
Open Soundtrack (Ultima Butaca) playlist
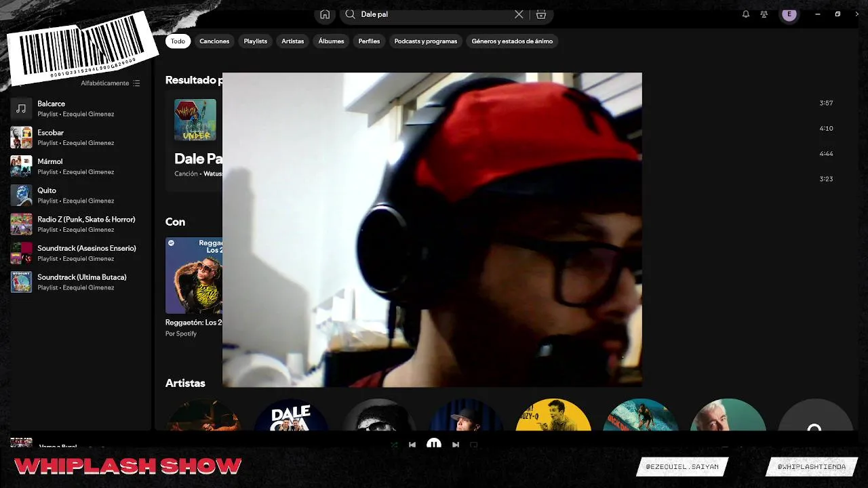(77, 282)
